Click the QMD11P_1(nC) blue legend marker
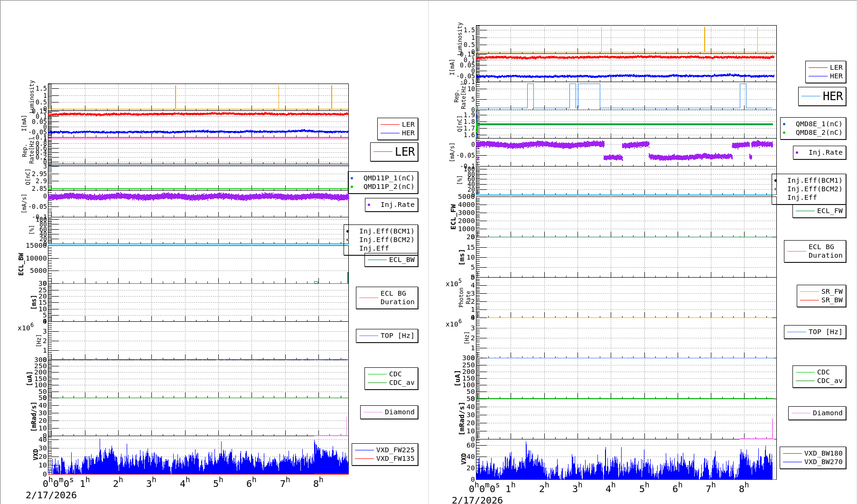 point(352,178)
